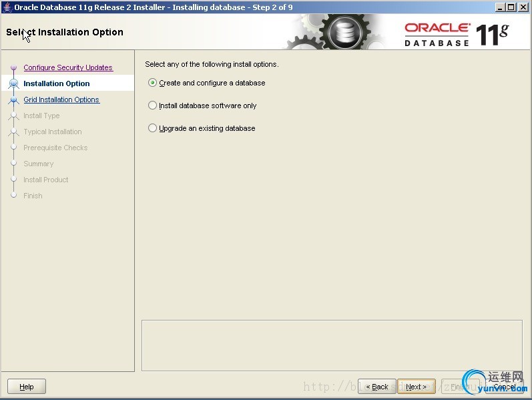Select the Installation Option step
The height and width of the screenshot is (400, 532).
click(57, 83)
